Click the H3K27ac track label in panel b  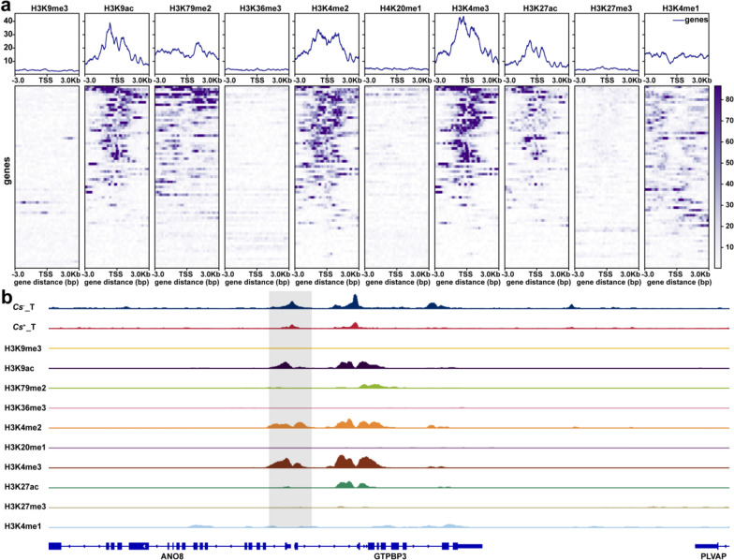pyautogui.click(x=22, y=487)
